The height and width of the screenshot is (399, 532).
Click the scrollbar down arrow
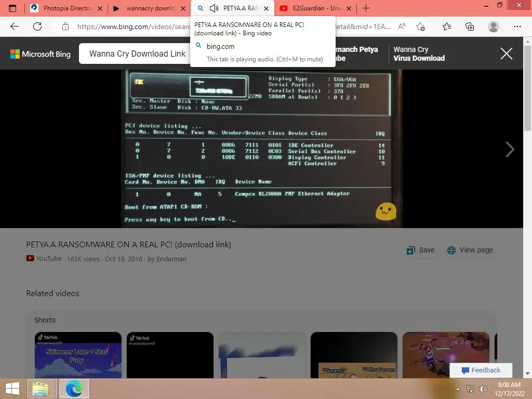pyautogui.click(x=527, y=374)
